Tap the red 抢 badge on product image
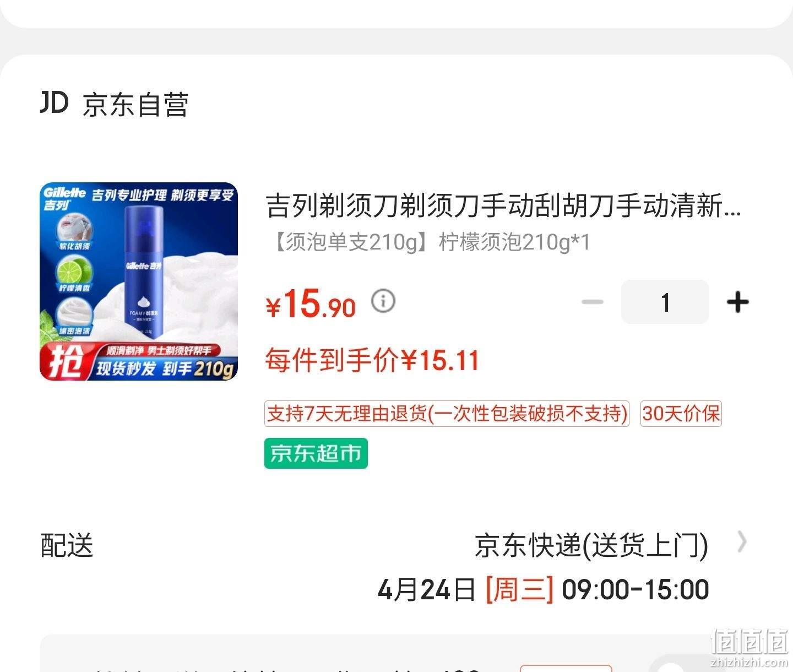 pos(64,361)
